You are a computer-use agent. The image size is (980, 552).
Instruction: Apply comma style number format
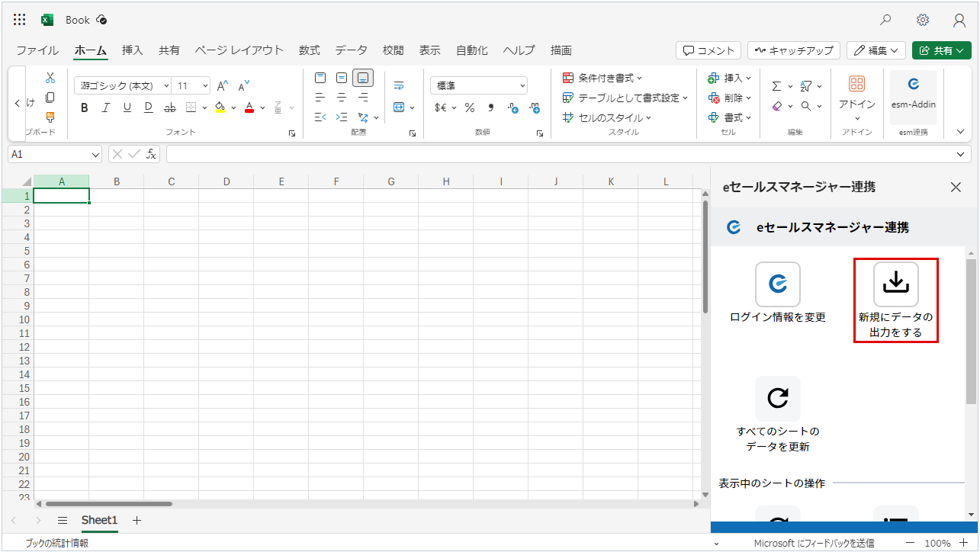[x=491, y=108]
